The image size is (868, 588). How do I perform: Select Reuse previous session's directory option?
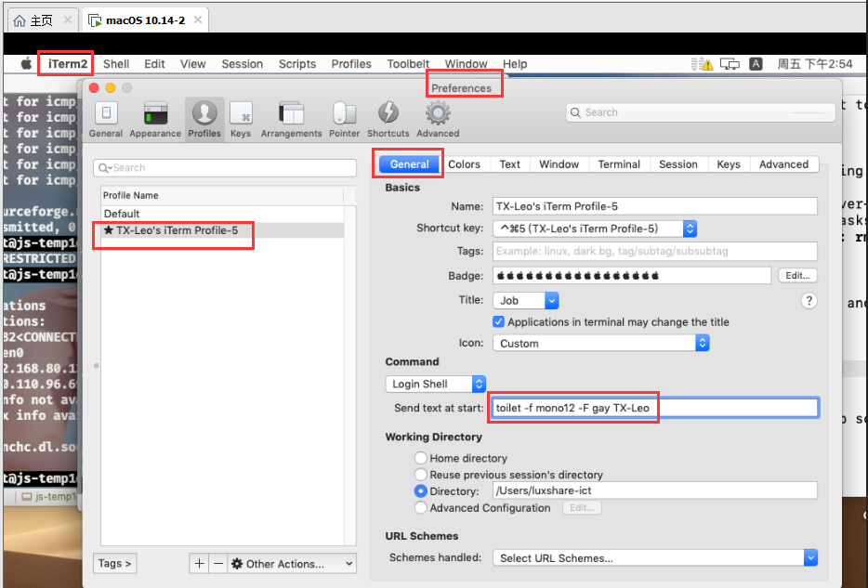[x=421, y=475]
